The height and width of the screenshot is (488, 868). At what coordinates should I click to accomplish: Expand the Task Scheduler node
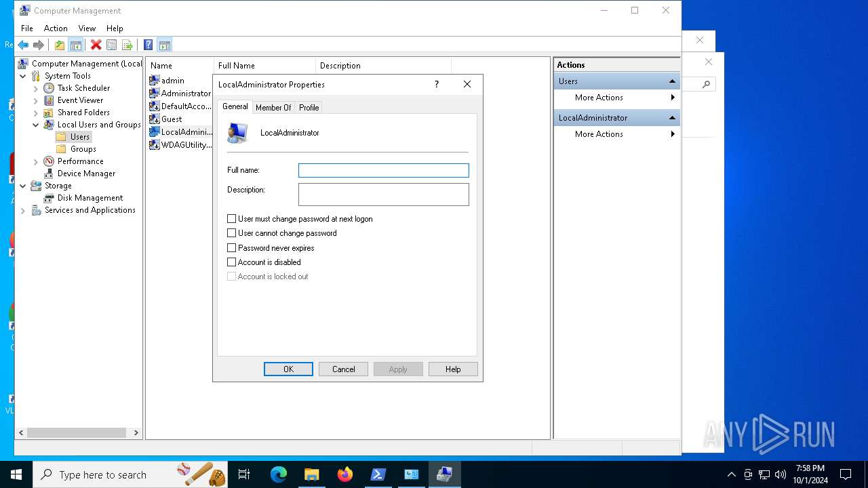pyautogui.click(x=36, y=88)
